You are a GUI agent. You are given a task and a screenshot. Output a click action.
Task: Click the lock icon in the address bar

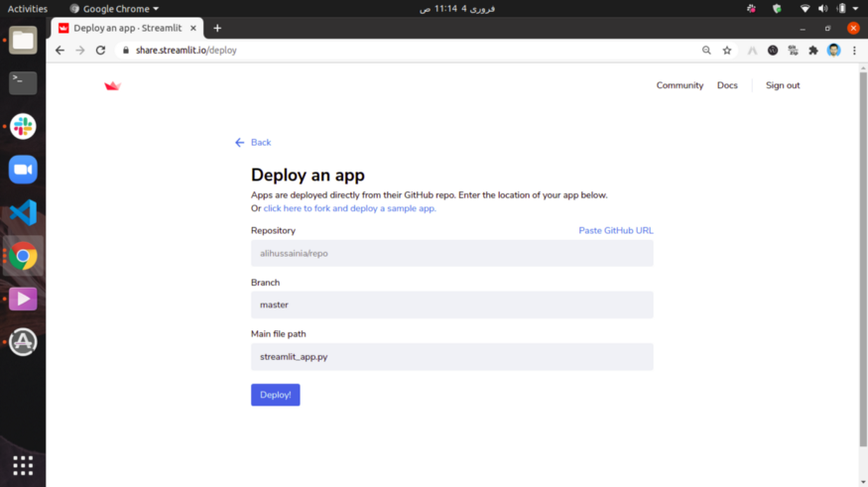coord(126,51)
